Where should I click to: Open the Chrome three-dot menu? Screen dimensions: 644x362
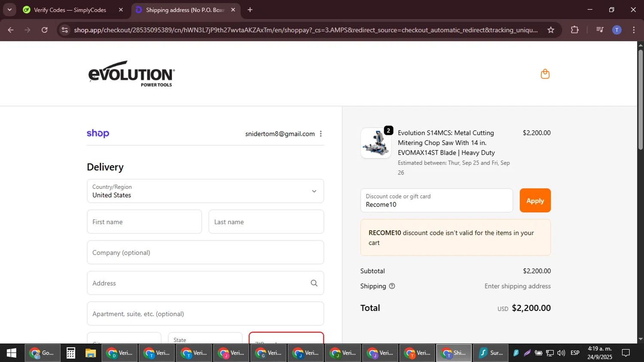(x=634, y=30)
